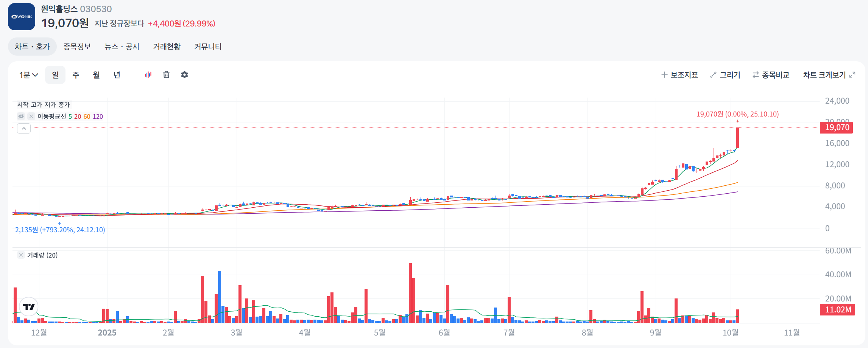
Task: Click the 40.00M volume axis label
Action: pyautogui.click(x=838, y=274)
